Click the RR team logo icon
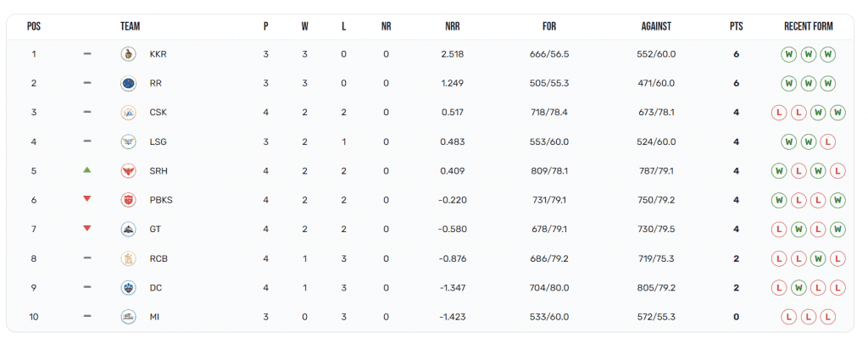The width and height of the screenshot is (868, 349). tap(128, 83)
